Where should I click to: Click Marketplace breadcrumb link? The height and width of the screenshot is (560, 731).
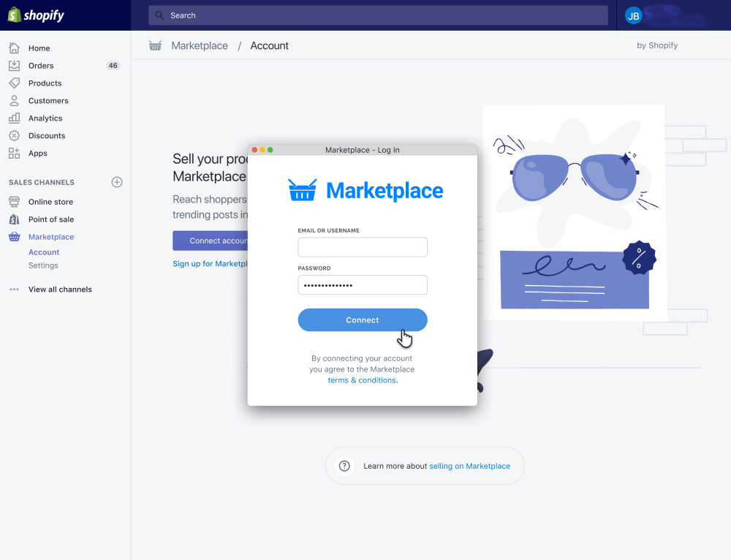click(200, 46)
